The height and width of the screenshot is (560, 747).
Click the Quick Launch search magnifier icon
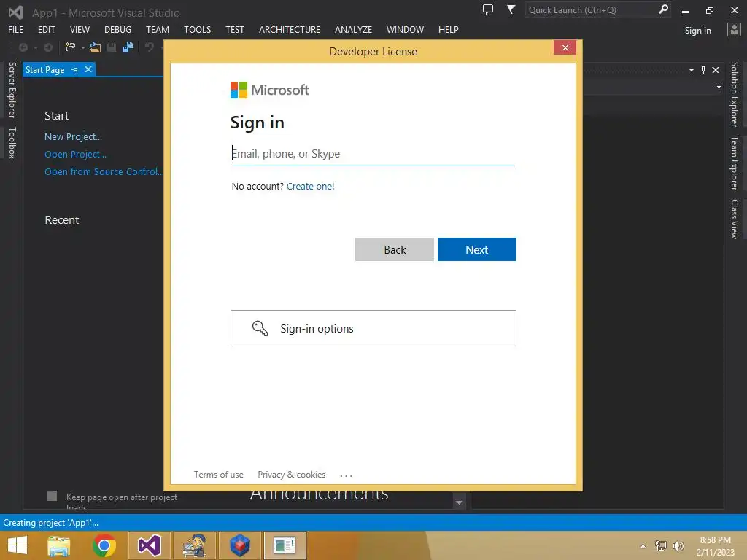pos(663,9)
